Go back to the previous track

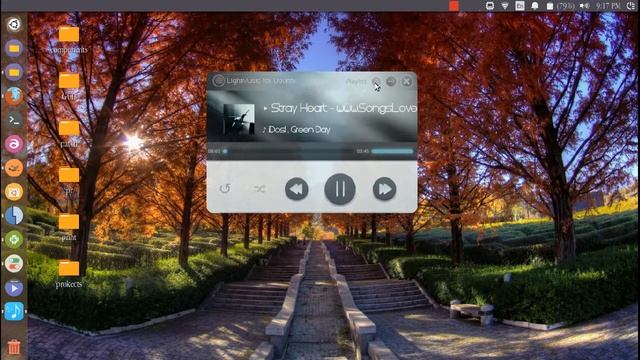click(296, 189)
